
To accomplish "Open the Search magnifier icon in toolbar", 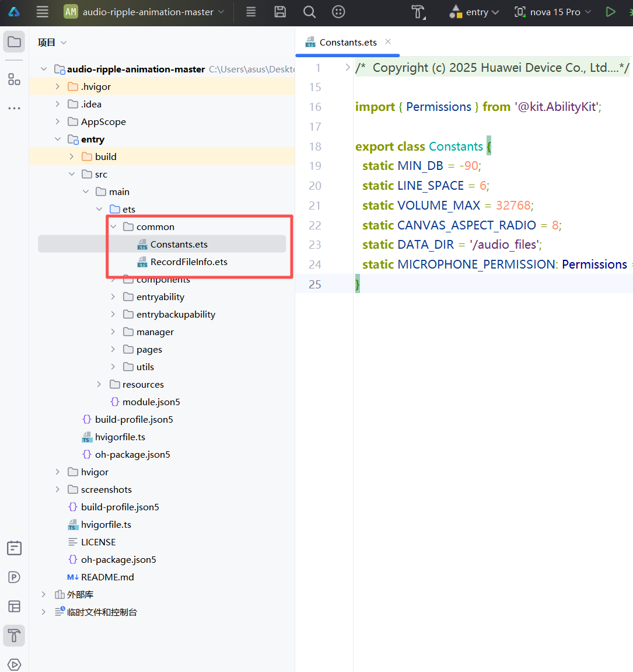I will (309, 12).
